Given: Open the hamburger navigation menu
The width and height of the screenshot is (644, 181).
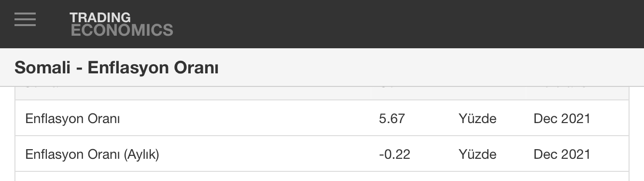Looking at the screenshot, I should click(x=25, y=19).
